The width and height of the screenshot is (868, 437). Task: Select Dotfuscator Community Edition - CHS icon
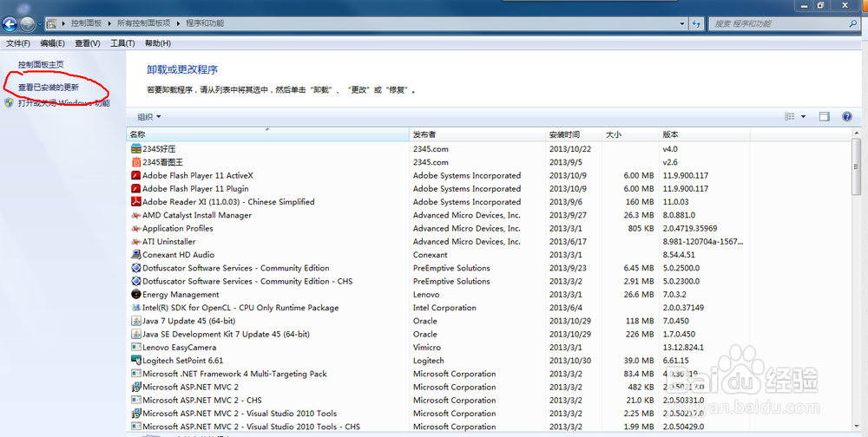pyautogui.click(x=136, y=281)
